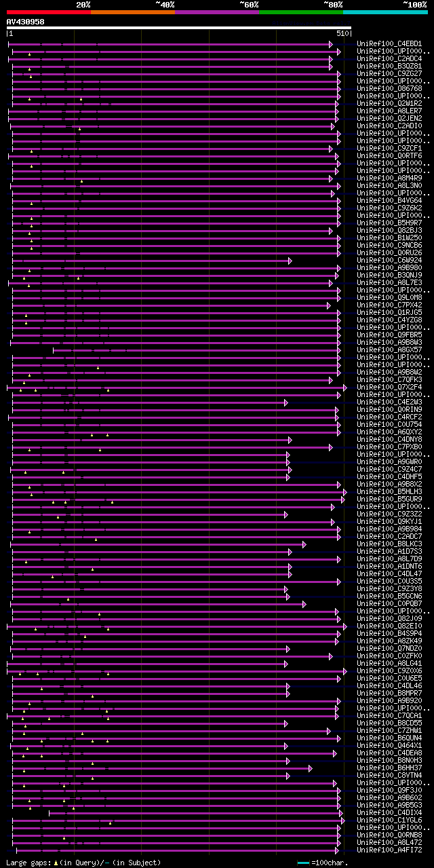Select the UniRef100_C9Z6K2 label
The height and width of the screenshot is (868, 434).
(x=389, y=208)
